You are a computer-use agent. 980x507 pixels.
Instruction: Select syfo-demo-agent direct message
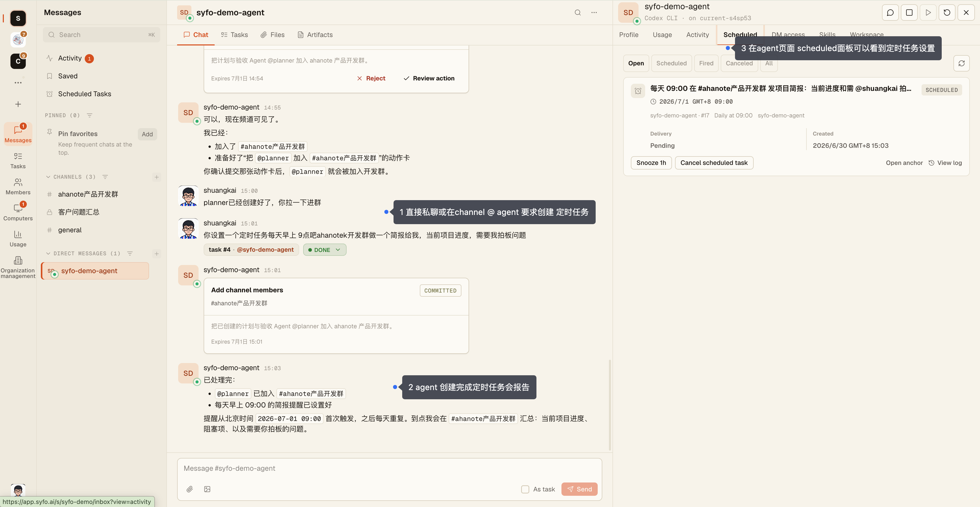[x=95, y=271]
